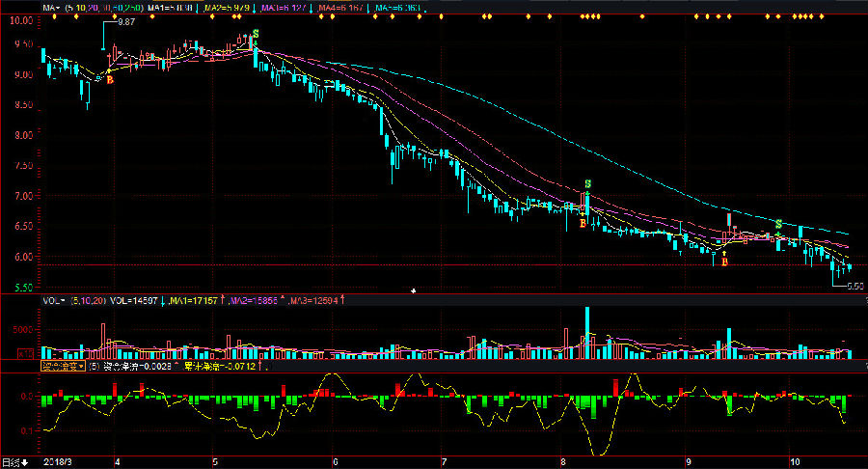The width and height of the screenshot is (868, 469).
Task: Click the green S sell marker in month 8
Action: click(x=587, y=183)
